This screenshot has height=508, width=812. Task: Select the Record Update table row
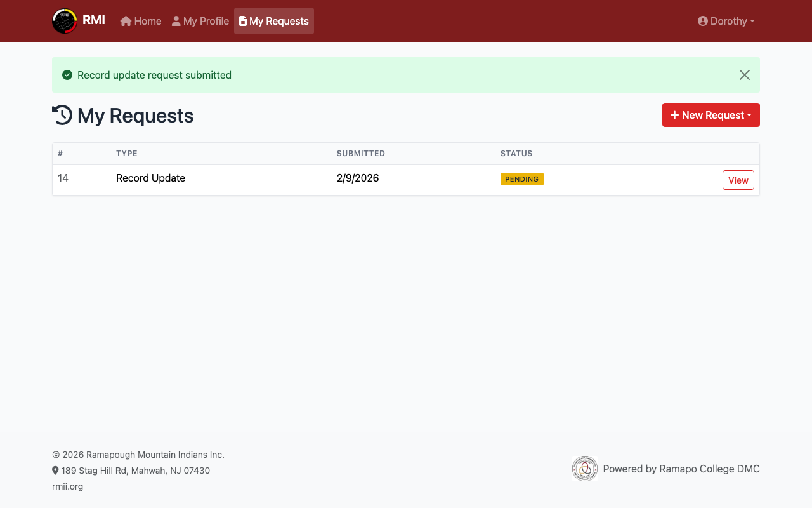pyautogui.click(x=150, y=178)
